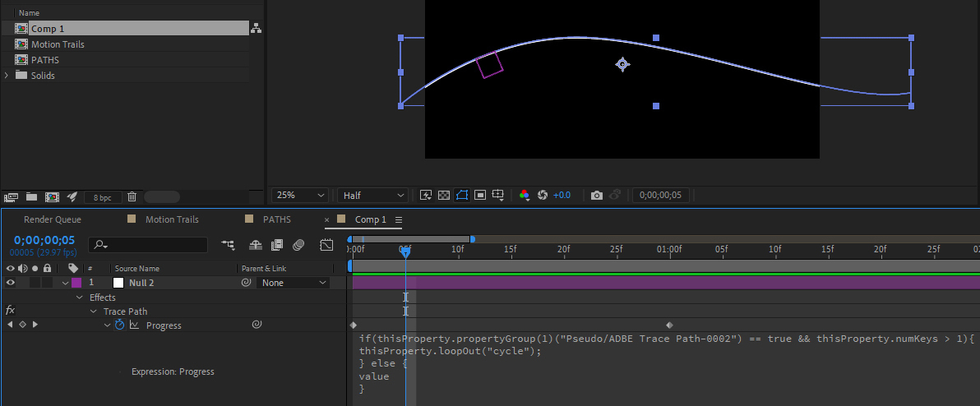Click the Reset Exposure icon in the viewer
980x406 pixels.
point(543,196)
